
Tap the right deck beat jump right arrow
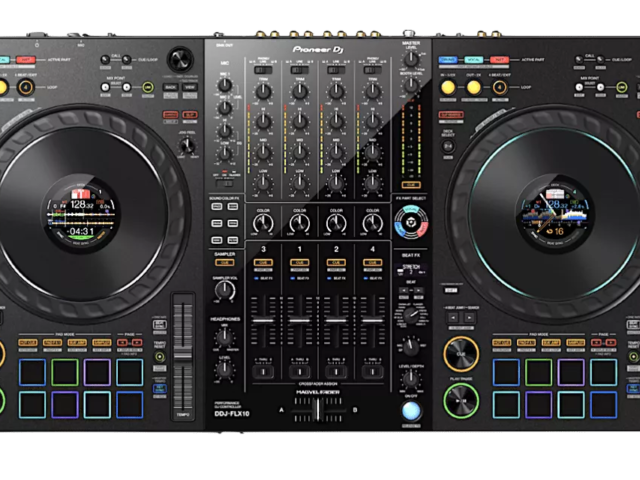coord(469,317)
